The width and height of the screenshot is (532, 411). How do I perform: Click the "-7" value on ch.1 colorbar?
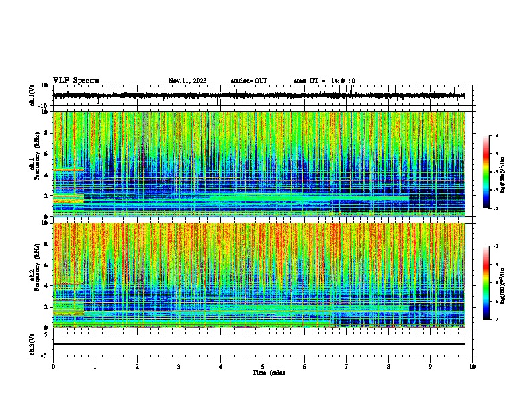pyautogui.click(x=495, y=208)
